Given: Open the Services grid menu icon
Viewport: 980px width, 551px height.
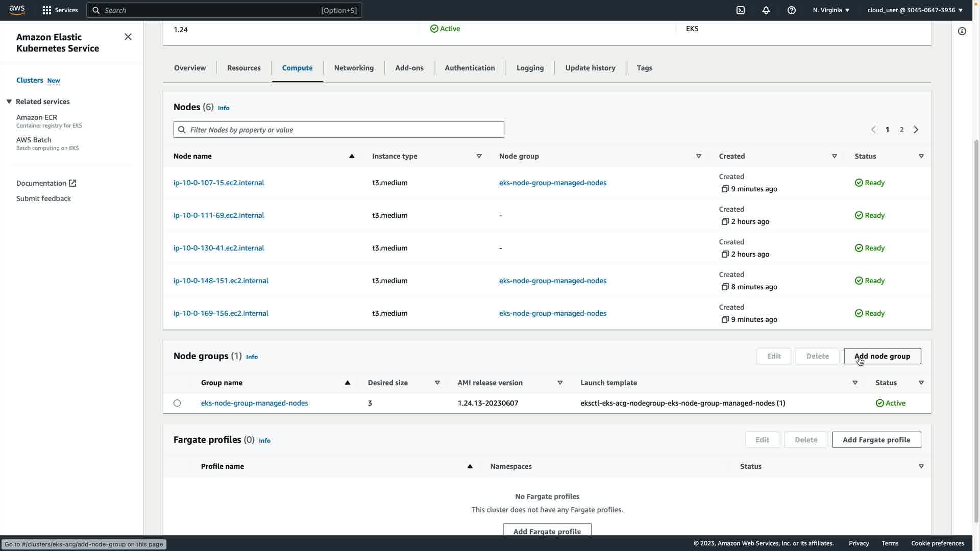Looking at the screenshot, I should [x=47, y=10].
